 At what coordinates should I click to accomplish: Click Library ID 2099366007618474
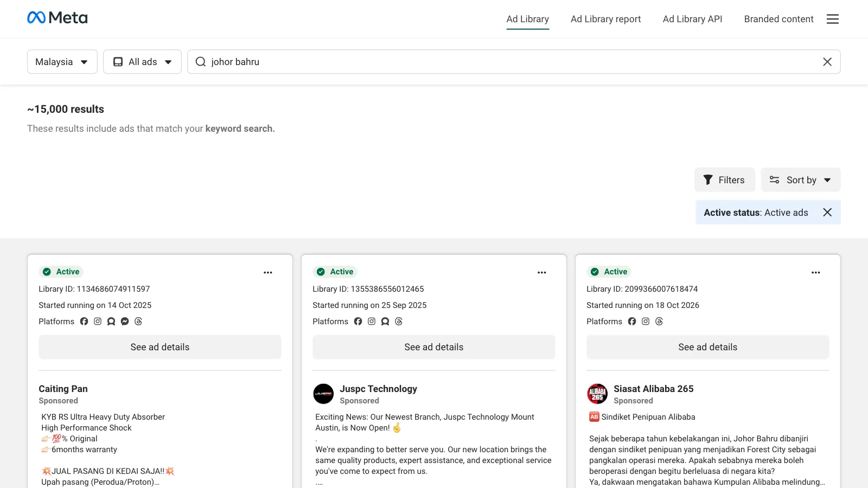tap(642, 289)
